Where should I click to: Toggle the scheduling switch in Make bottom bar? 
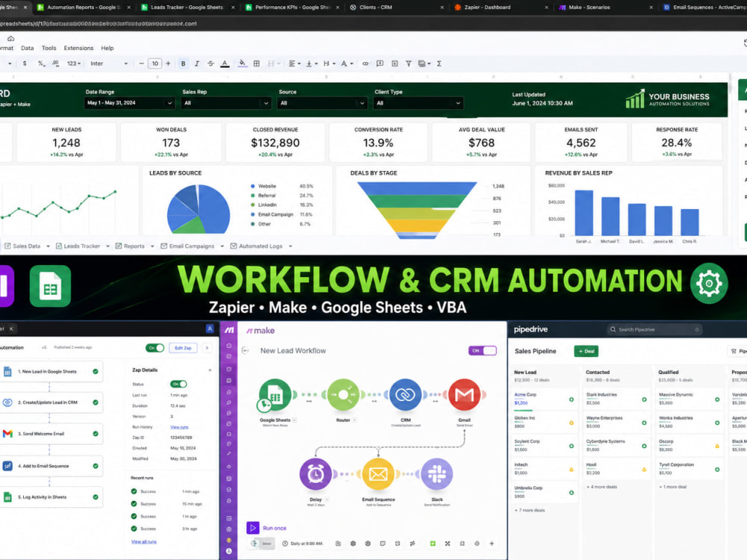[261, 544]
